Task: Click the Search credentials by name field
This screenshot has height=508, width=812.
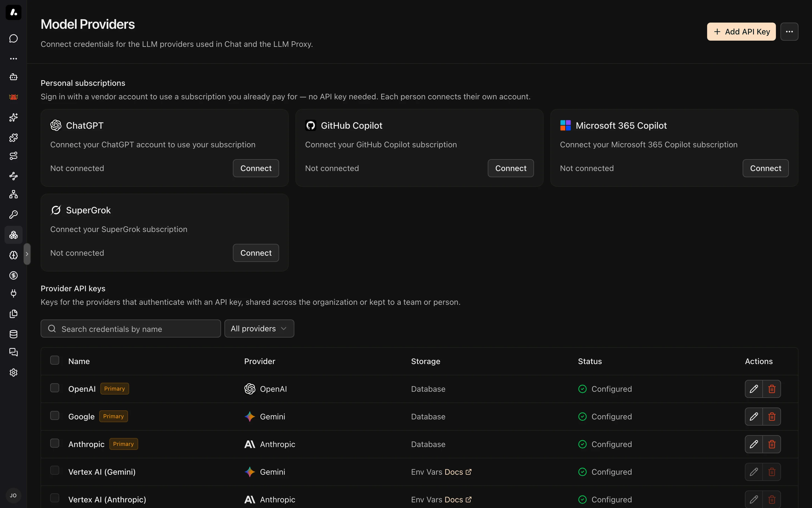Action: [x=131, y=329]
